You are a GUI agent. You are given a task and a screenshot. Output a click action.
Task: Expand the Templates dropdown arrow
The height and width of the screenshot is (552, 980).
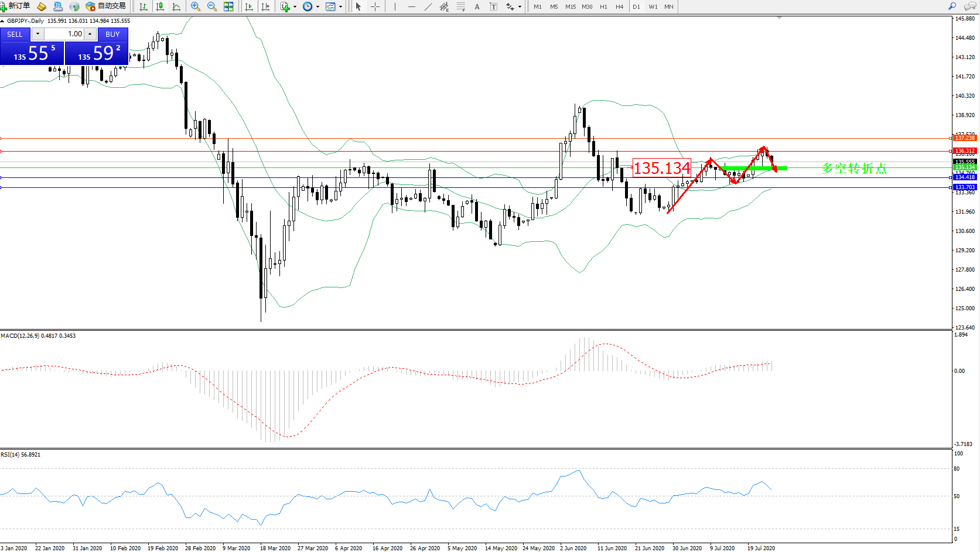[x=340, y=6]
